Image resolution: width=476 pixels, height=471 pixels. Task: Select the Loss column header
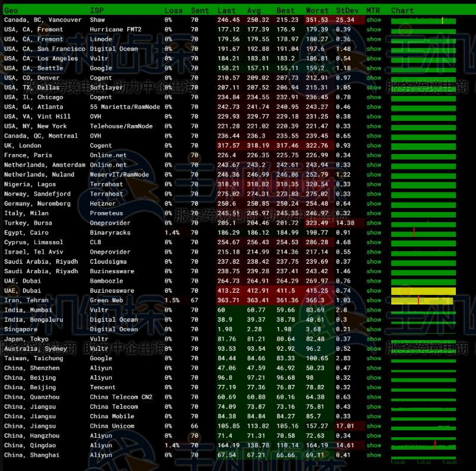coord(173,11)
